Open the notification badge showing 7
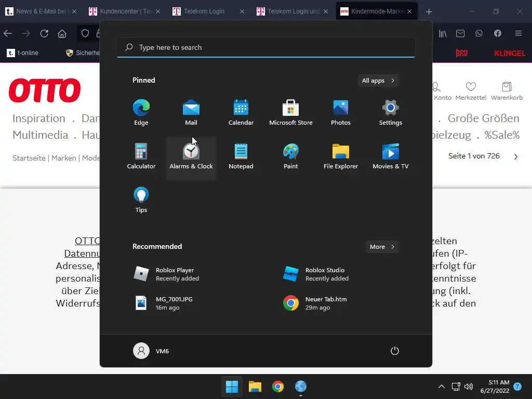This screenshot has height=399, width=532. 517,387
